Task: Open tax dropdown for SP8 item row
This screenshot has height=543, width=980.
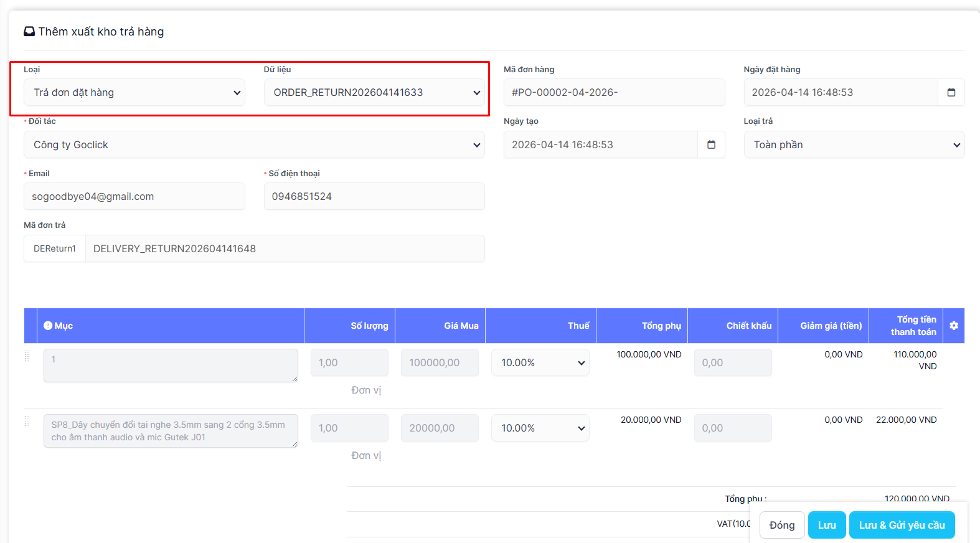Action: tap(540, 428)
